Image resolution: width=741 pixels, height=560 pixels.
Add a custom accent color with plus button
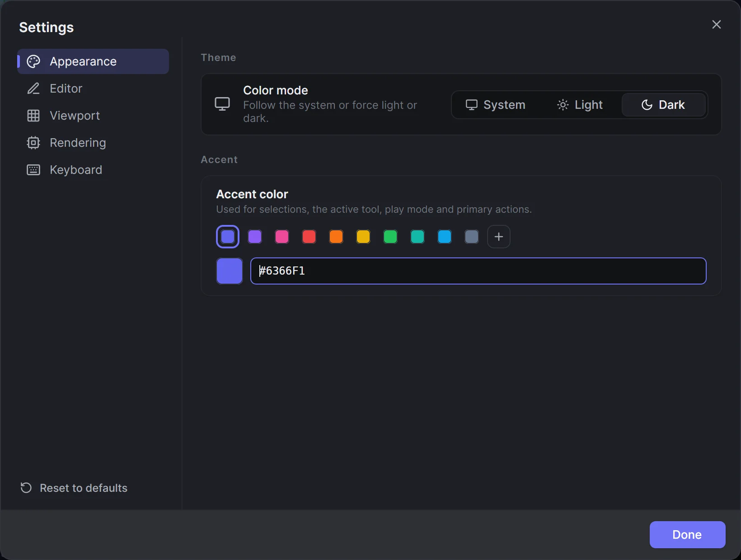pos(499,237)
